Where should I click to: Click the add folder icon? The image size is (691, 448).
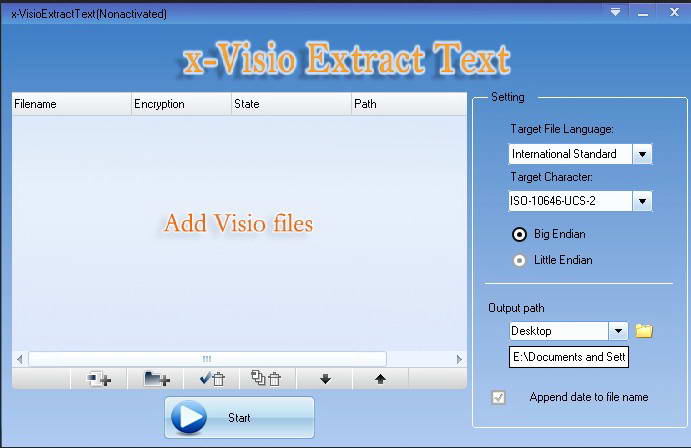click(x=156, y=379)
